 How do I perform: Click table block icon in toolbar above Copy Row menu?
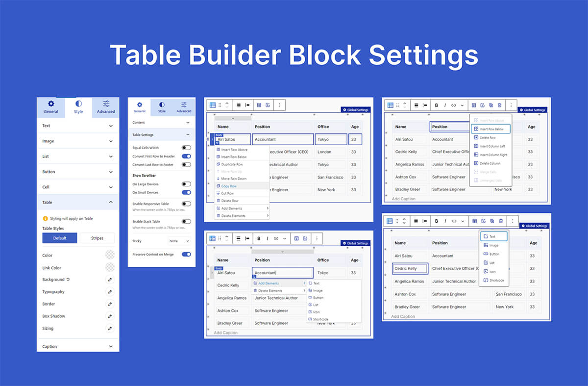pyautogui.click(x=213, y=105)
